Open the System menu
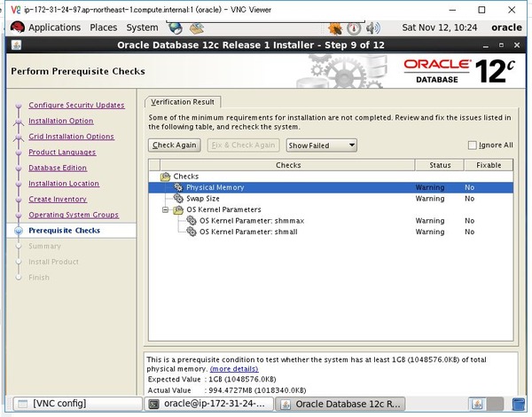 tap(142, 28)
